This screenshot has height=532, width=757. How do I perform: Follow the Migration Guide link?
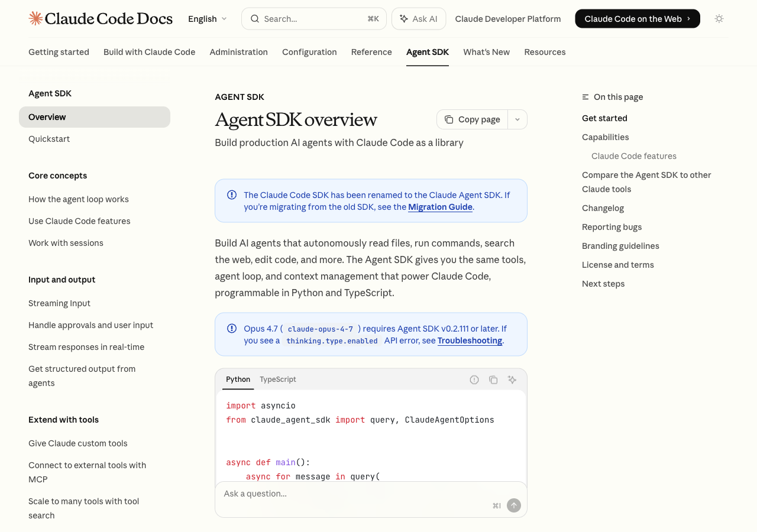click(440, 207)
